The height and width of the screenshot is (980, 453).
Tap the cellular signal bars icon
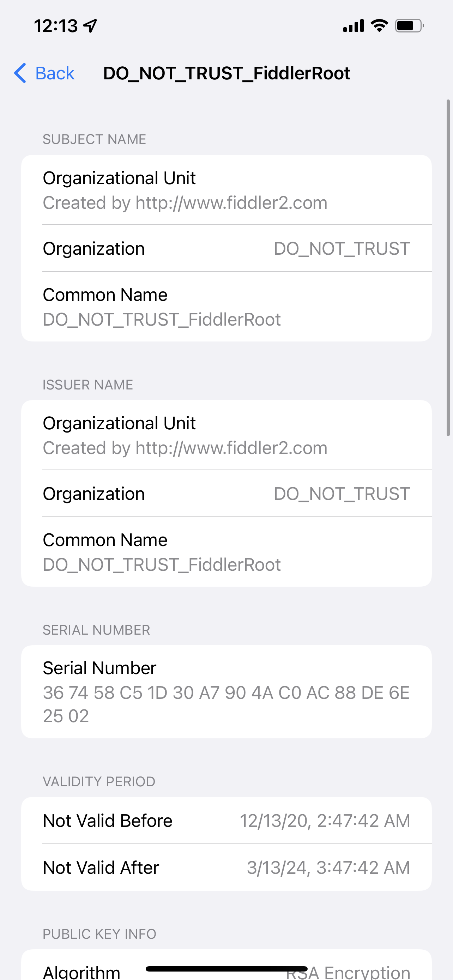353,26
